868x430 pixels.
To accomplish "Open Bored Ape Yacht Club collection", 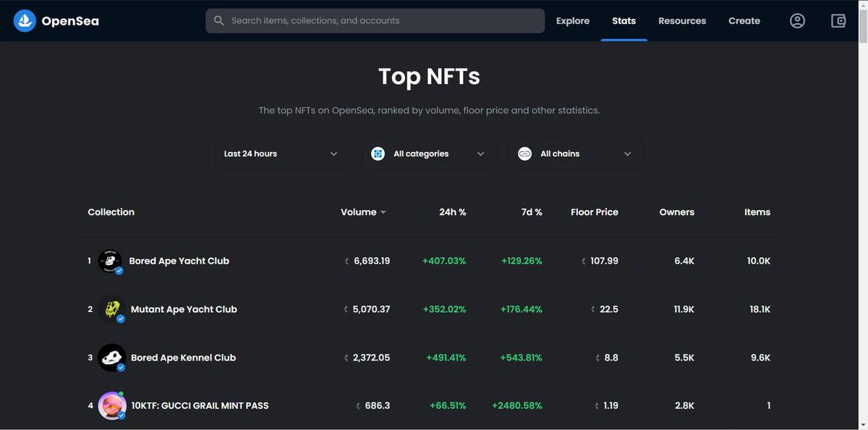I will (x=179, y=261).
